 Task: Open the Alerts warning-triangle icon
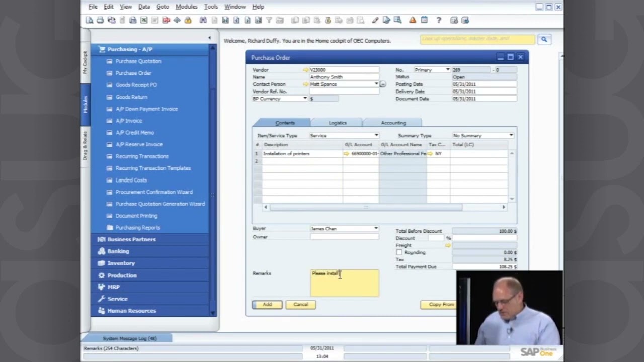pos(413,20)
